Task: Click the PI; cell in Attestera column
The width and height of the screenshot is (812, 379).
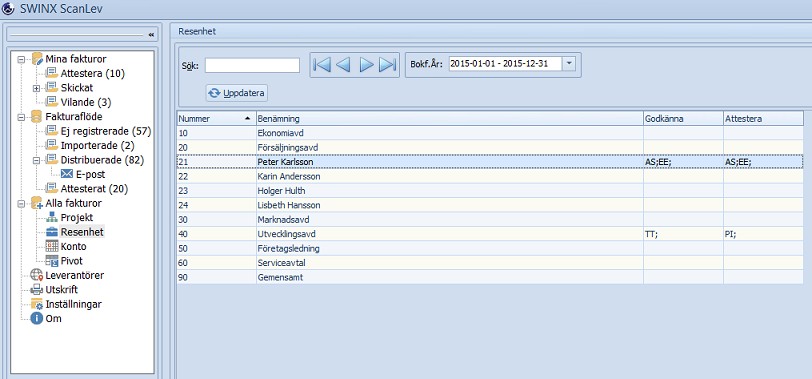Action: point(763,234)
